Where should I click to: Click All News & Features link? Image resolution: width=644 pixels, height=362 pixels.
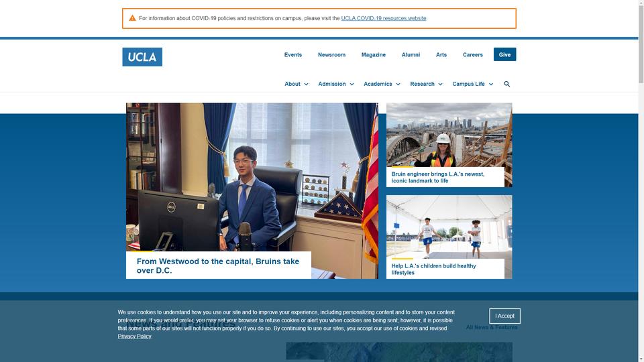click(x=492, y=328)
